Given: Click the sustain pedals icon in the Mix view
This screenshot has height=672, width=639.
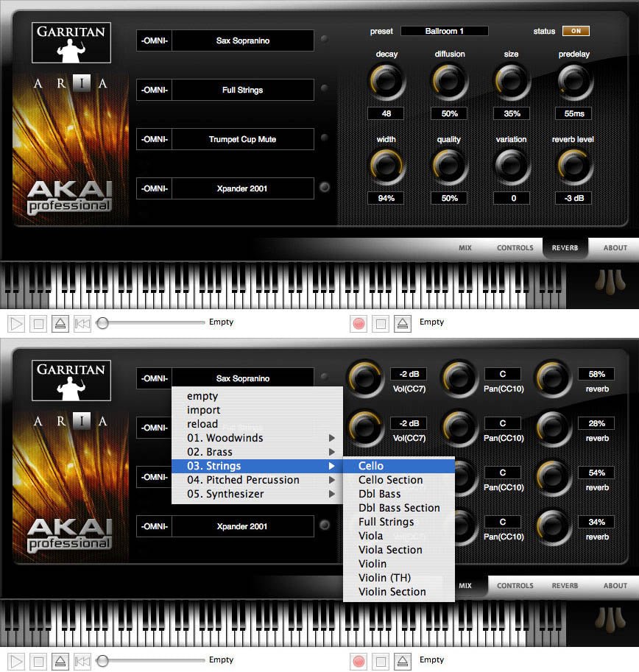Looking at the screenshot, I should tap(606, 619).
